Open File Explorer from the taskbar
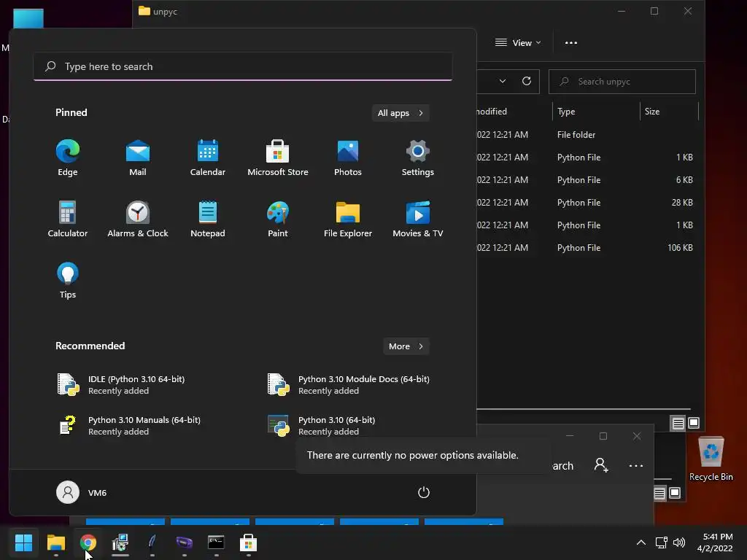 point(55,542)
